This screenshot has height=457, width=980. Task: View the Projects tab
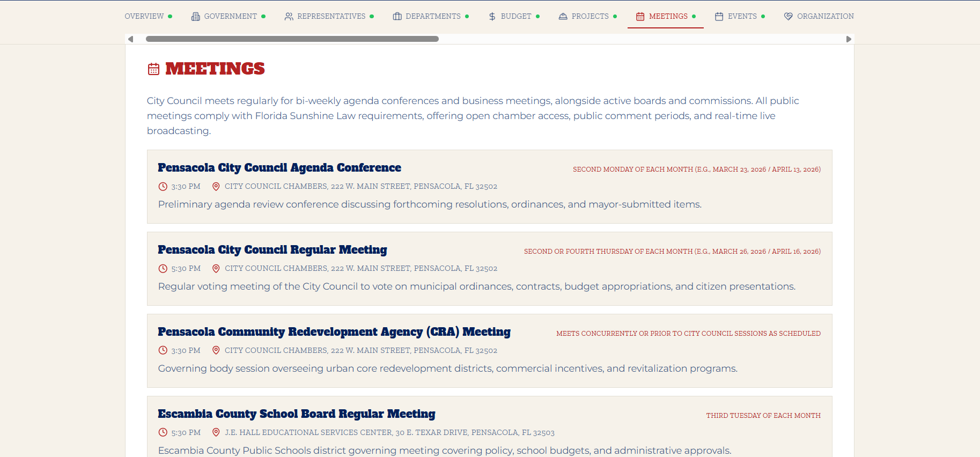(x=588, y=16)
